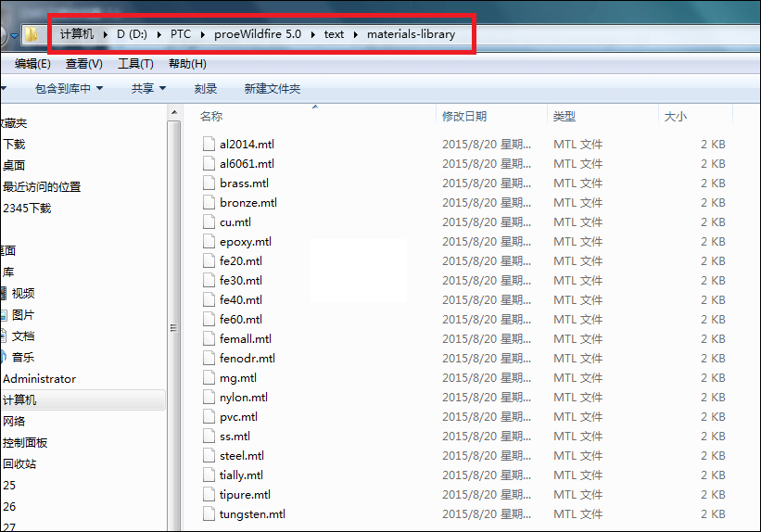Click the steel.mtl file icon
Image resolution: width=761 pixels, height=532 pixels.
click(x=209, y=455)
